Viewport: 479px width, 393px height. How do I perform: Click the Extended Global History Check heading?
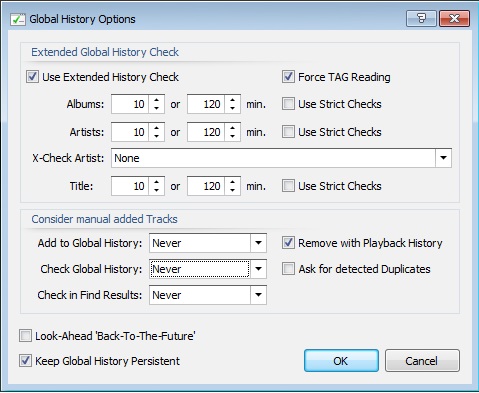click(x=105, y=52)
